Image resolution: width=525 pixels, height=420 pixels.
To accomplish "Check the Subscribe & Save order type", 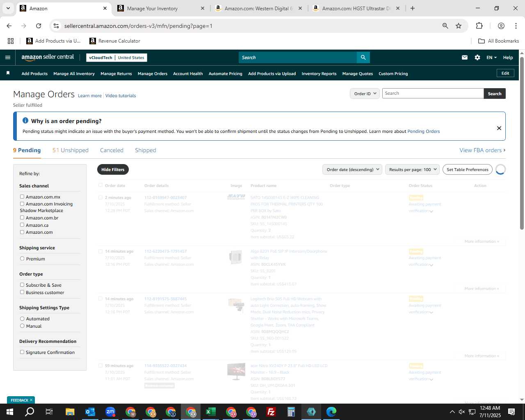I will tap(22, 285).
